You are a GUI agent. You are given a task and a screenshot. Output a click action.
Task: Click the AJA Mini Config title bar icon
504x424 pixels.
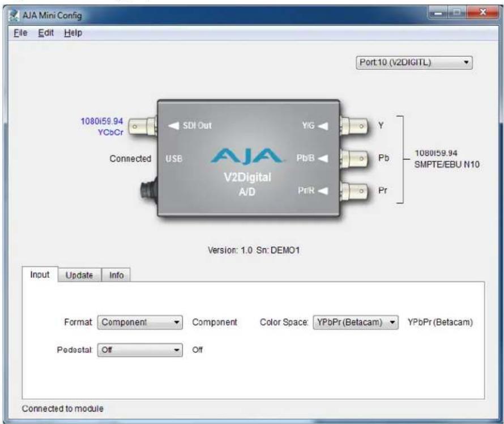(14, 15)
